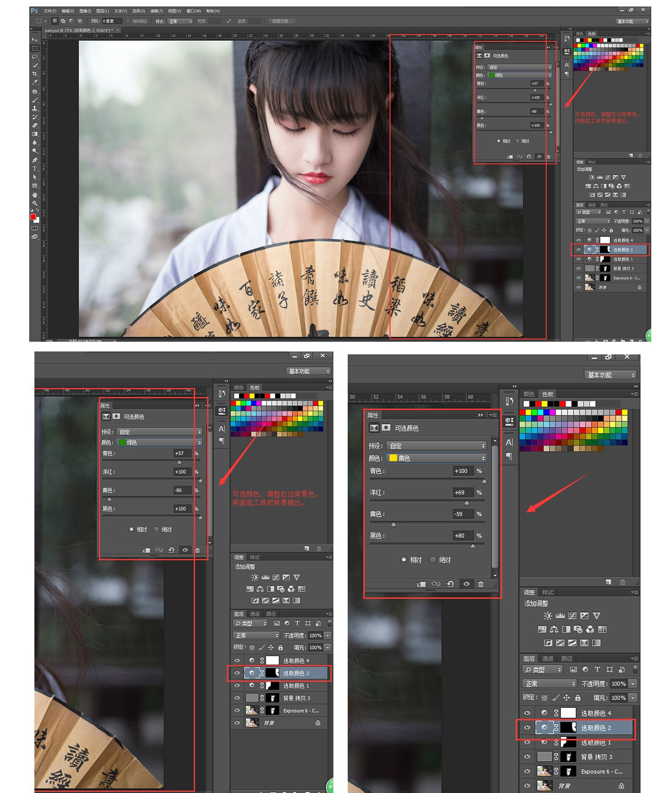Click the red foreground color swatch in the toolbox
Viewport: 672px width, 793px height.
pos(33,217)
